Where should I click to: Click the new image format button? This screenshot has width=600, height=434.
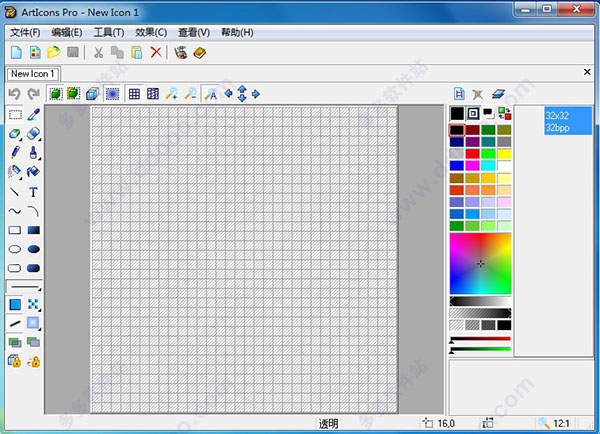coord(459,94)
